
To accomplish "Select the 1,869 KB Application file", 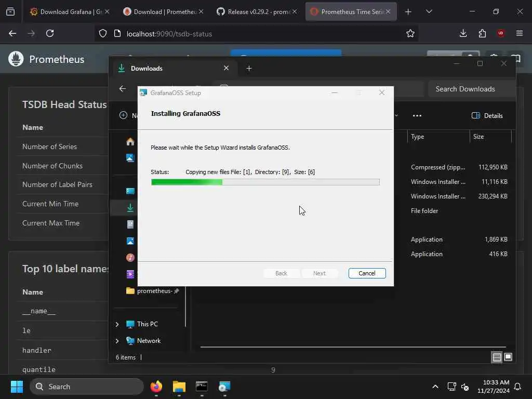I will click(459, 240).
